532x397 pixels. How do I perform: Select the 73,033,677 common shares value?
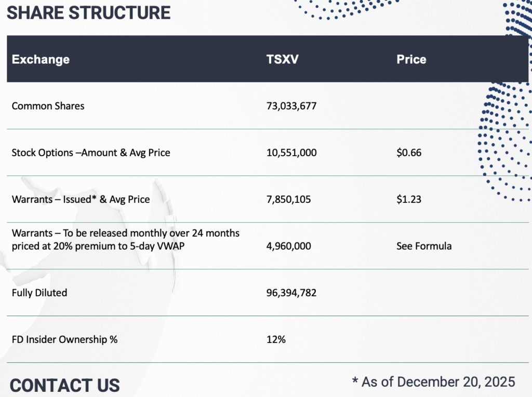click(291, 106)
